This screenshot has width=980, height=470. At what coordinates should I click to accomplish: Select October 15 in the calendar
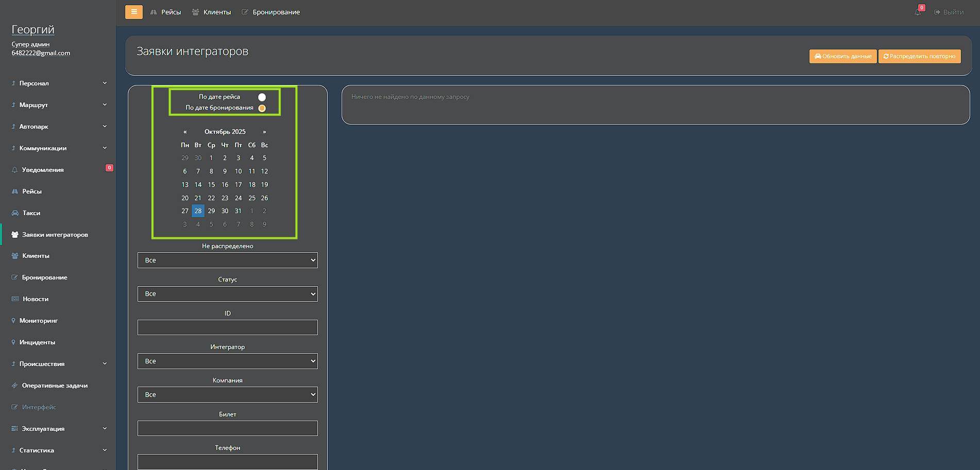tap(211, 185)
